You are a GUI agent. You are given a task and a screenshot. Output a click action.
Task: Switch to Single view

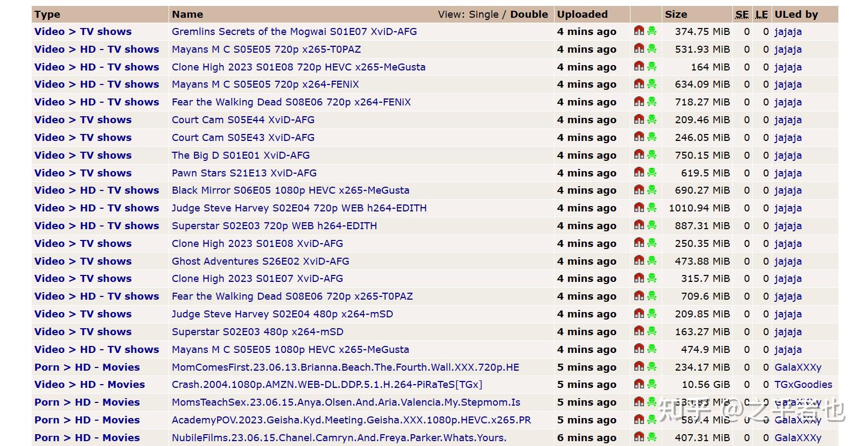tap(482, 15)
